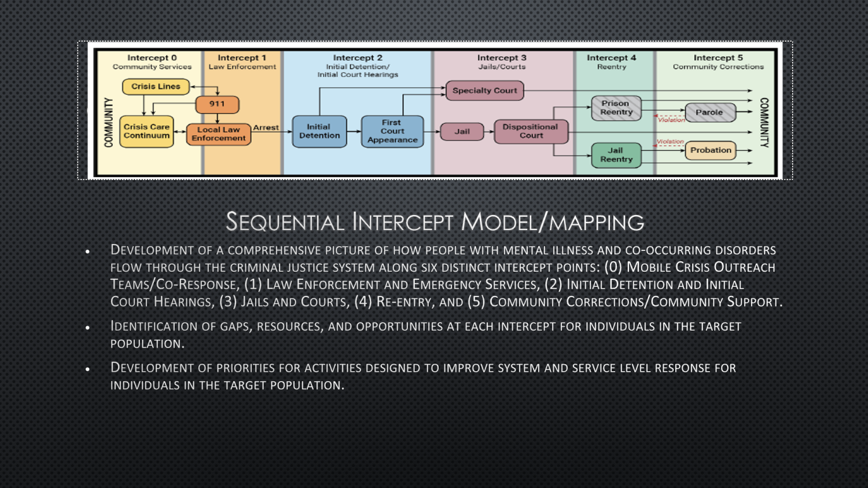Click the Jail box in Intercept 3

pos(462,132)
